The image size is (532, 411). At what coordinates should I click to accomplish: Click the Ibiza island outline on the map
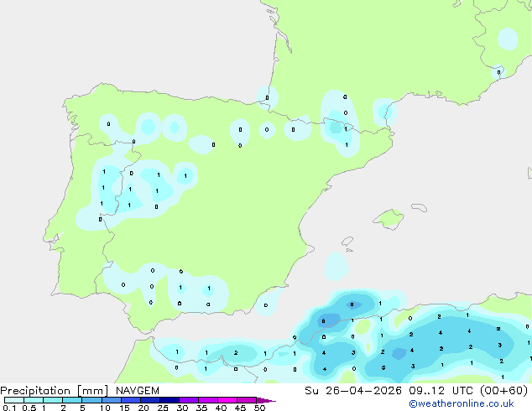click(347, 242)
